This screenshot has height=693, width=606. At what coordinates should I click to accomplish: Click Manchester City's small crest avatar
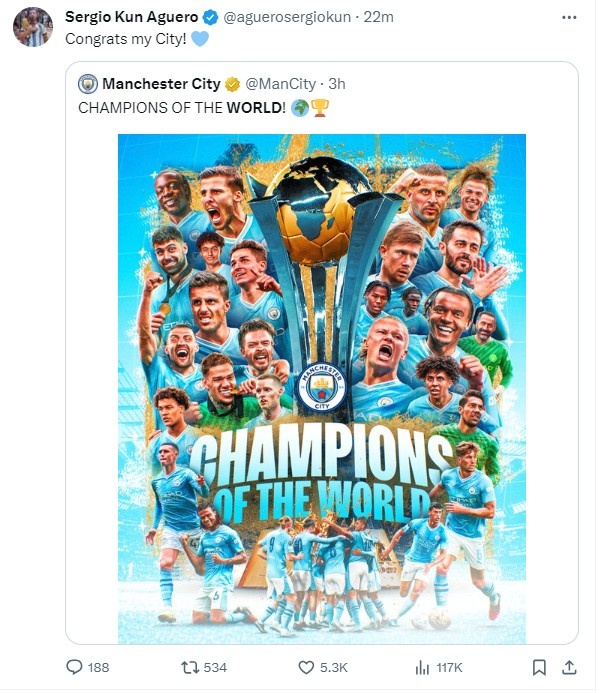pos(88,84)
